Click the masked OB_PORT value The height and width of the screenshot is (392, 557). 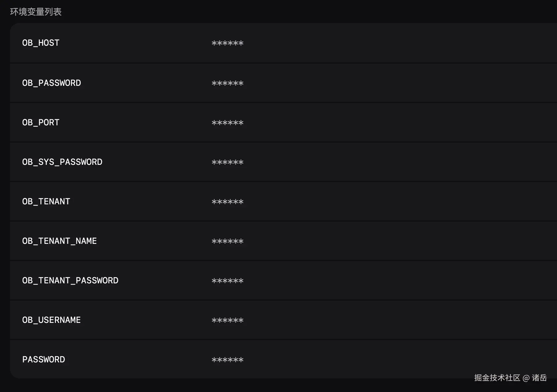coord(228,123)
